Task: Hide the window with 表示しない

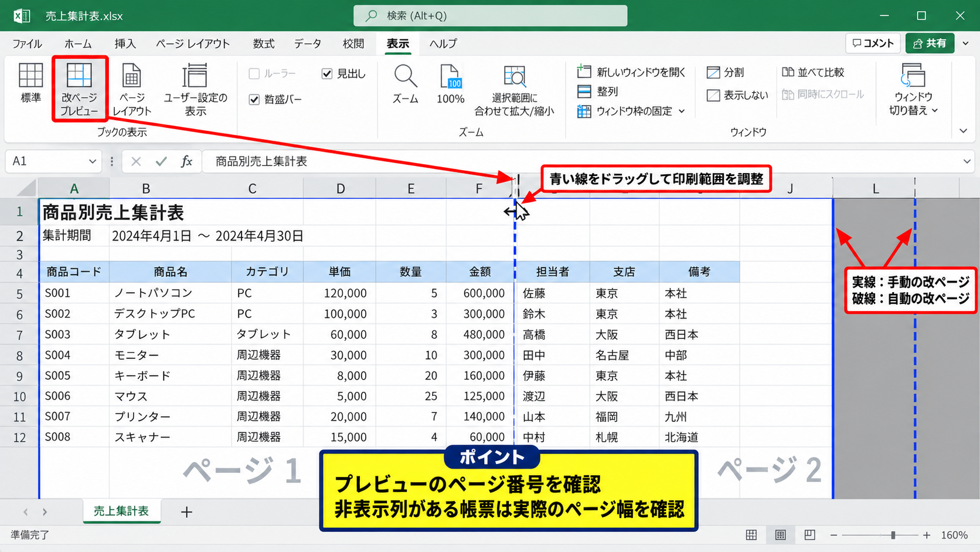Action: coord(737,95)
